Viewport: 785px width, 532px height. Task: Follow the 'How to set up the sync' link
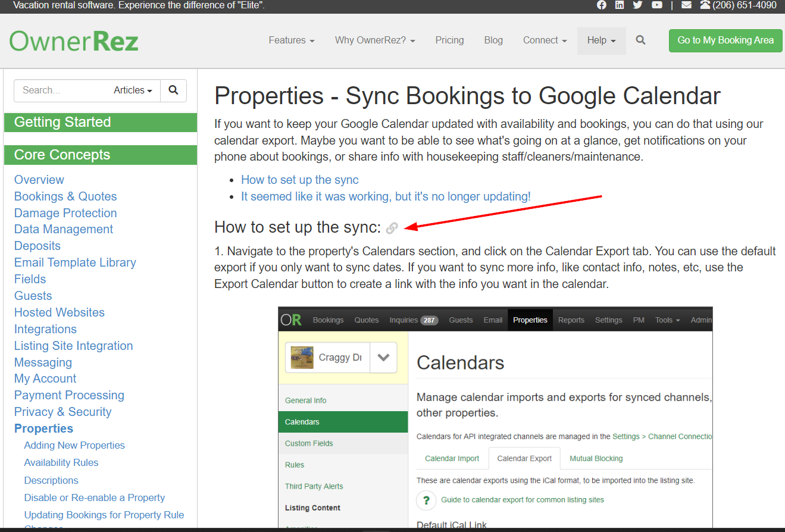coord(299,180)
